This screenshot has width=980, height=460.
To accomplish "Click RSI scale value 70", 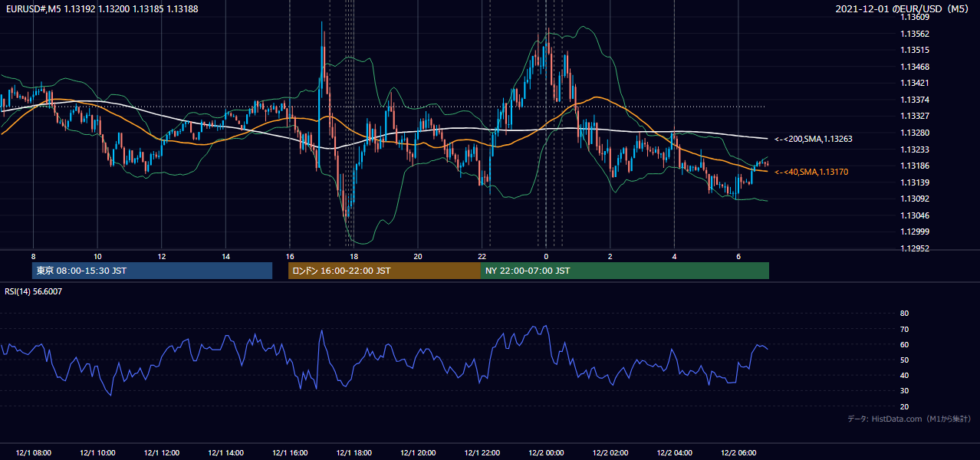I will [904, 329].
